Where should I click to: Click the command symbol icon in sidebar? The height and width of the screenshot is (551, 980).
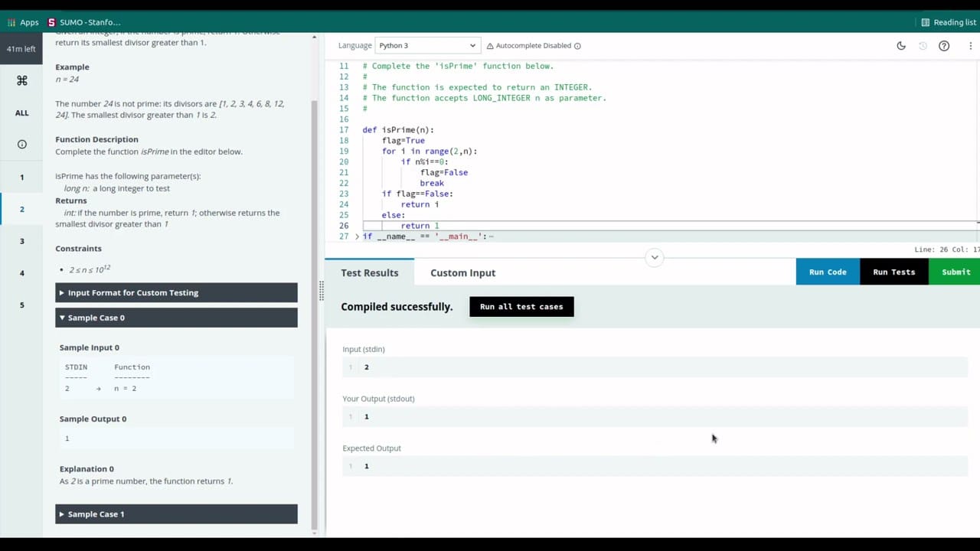[21, 80]
